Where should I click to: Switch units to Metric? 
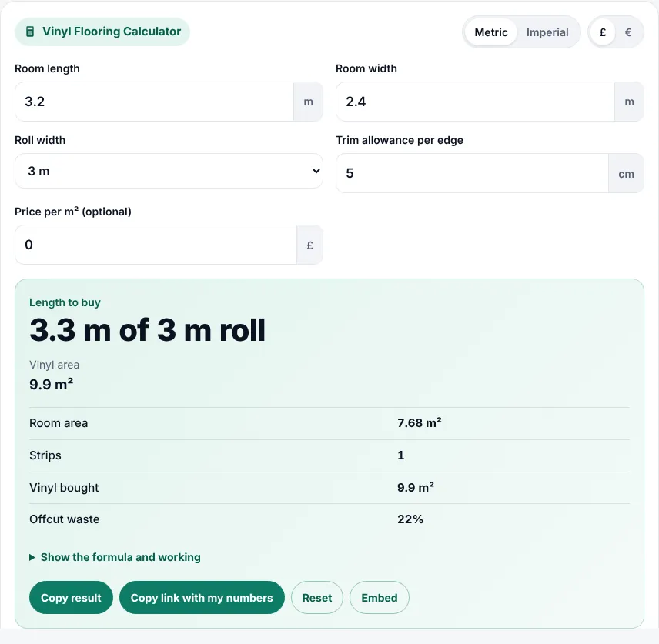(x=491, y=32)
